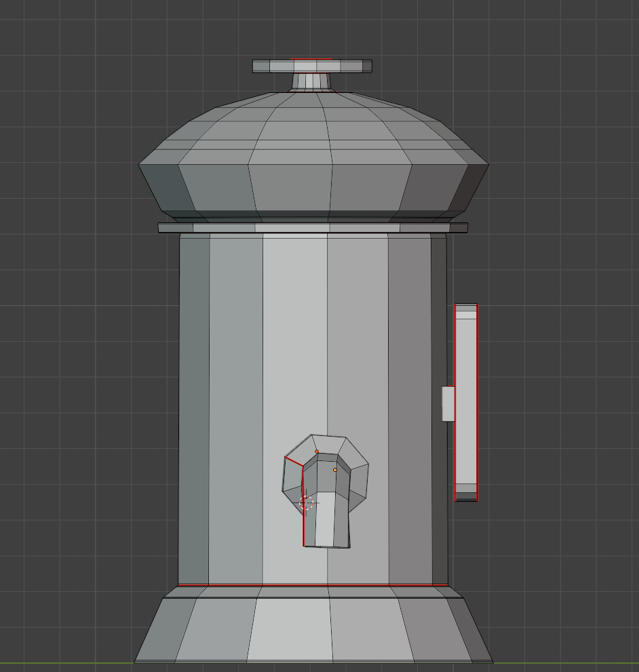Click the flat disc on top of the lid knob
The width and height of the screenshot is (639, 672).
click(x=312, y=66)
